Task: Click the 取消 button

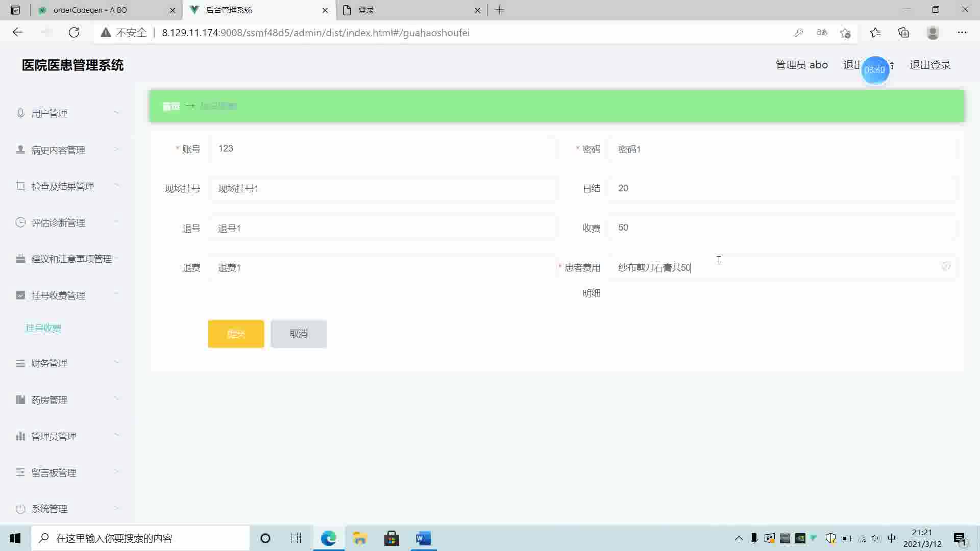Action: [x=299, y=334]
